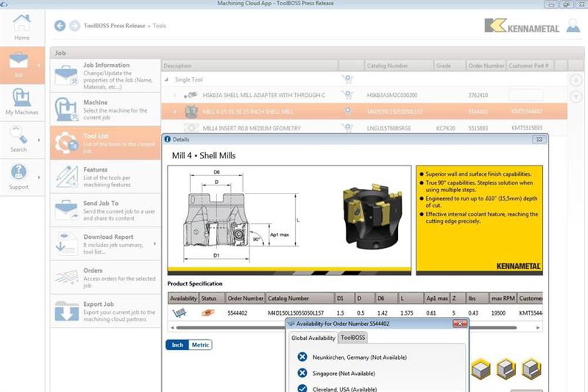Open Tool List in the Job menu

(106, 143)
